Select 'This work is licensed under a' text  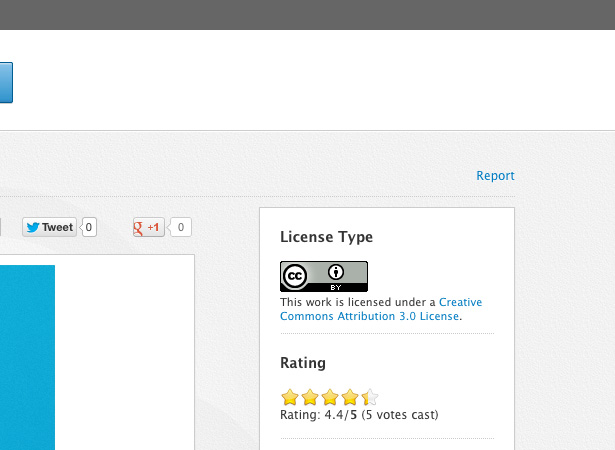(358, 302)
